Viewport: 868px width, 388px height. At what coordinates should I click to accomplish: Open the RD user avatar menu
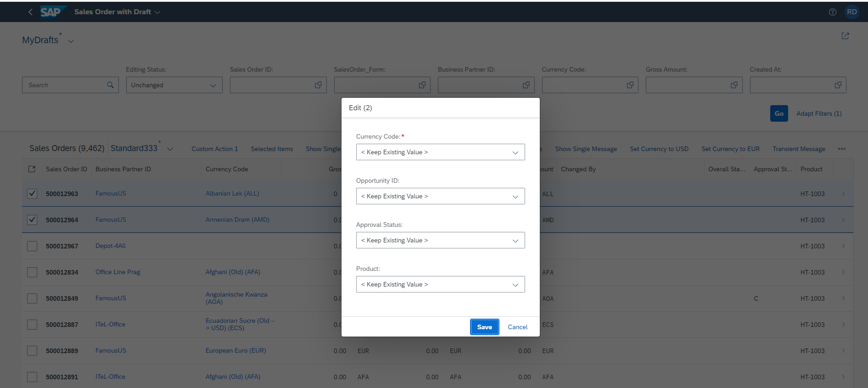(x=852, y=12)
